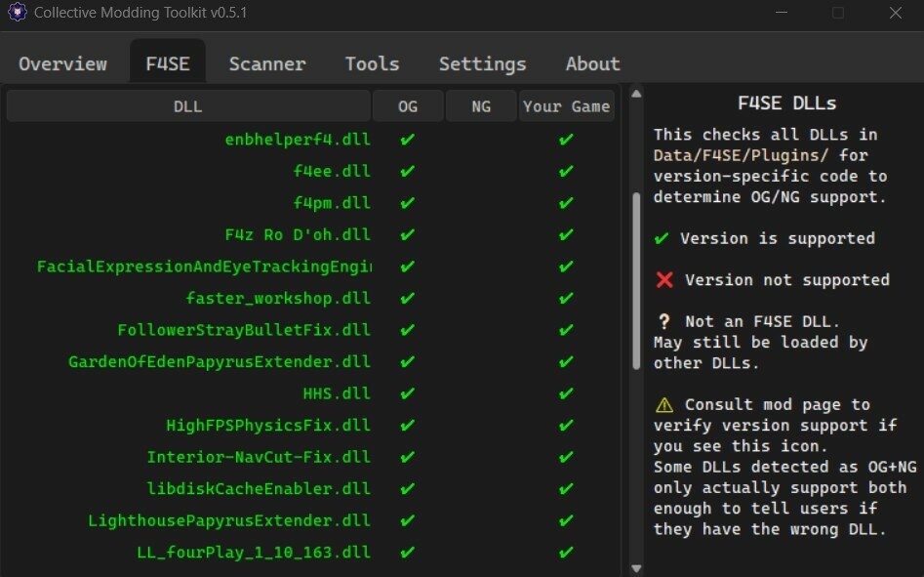Click the DLL list vertical scrollbar thumb
The width and height of the screenshot is (924, 577).
[636, 281]
